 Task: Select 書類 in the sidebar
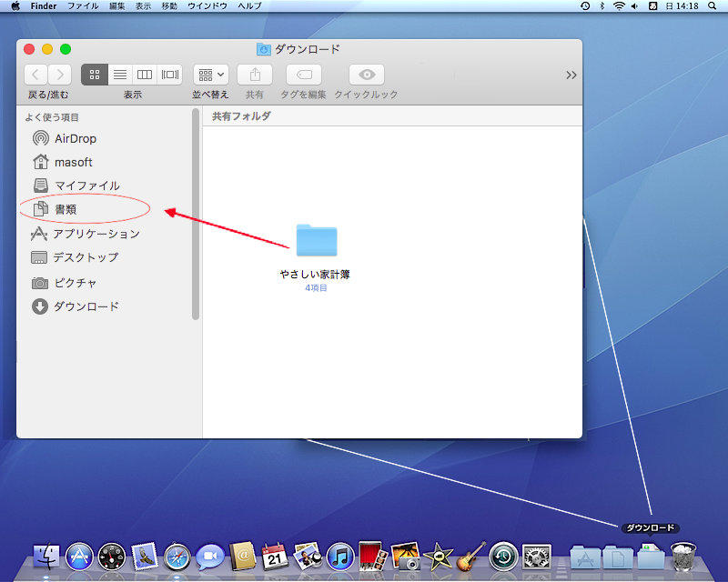pos(55,209)
